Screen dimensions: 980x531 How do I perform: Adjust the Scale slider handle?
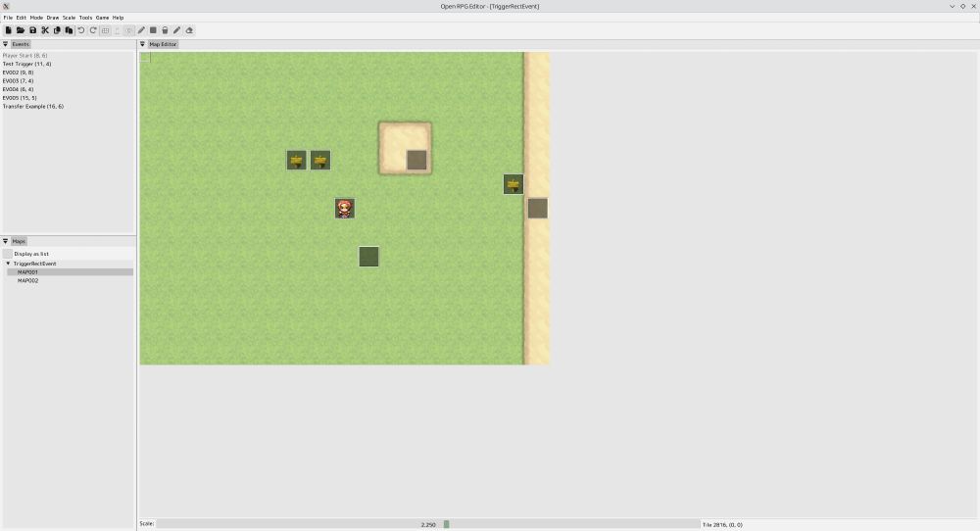pos(446,524)
